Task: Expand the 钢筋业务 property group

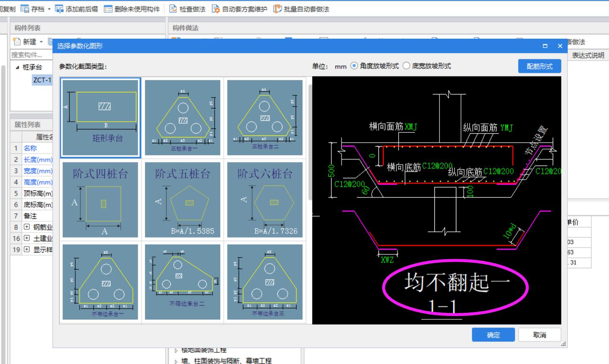Action: pos(27,227)
